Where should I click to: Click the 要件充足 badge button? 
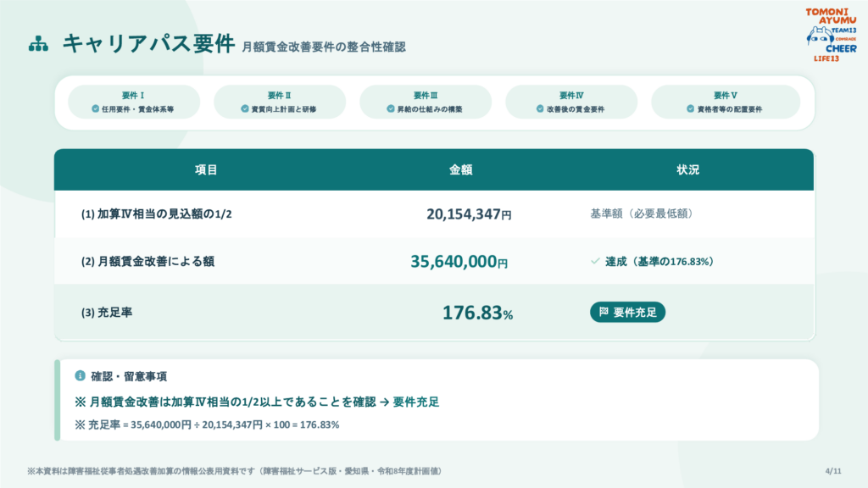coord(627,312)
